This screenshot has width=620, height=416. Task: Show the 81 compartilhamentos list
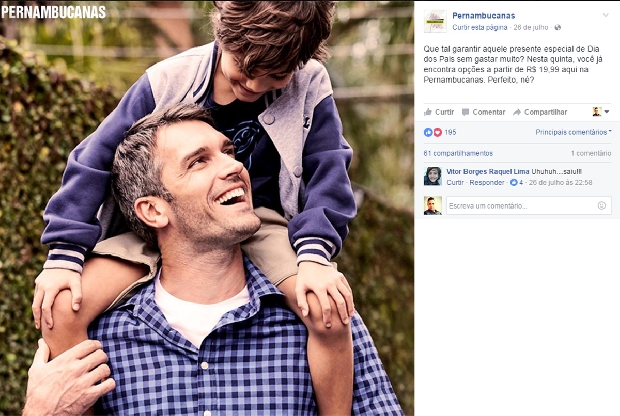click(458, 153)
